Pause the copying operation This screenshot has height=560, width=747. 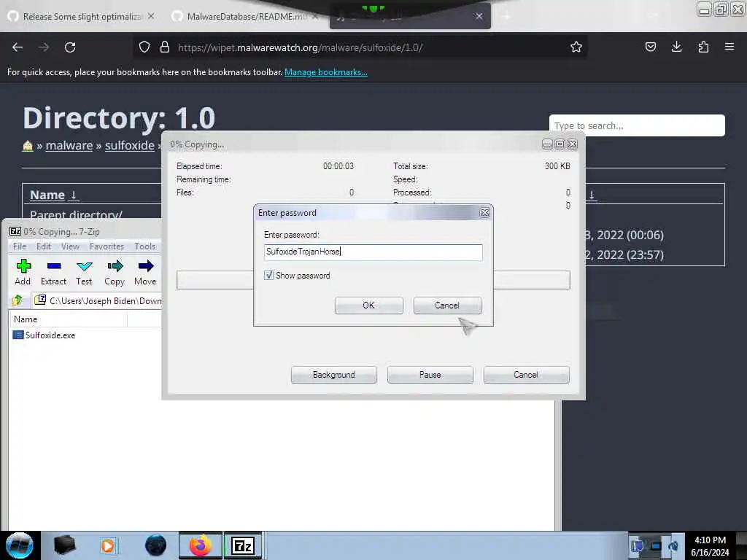(430, 375)
